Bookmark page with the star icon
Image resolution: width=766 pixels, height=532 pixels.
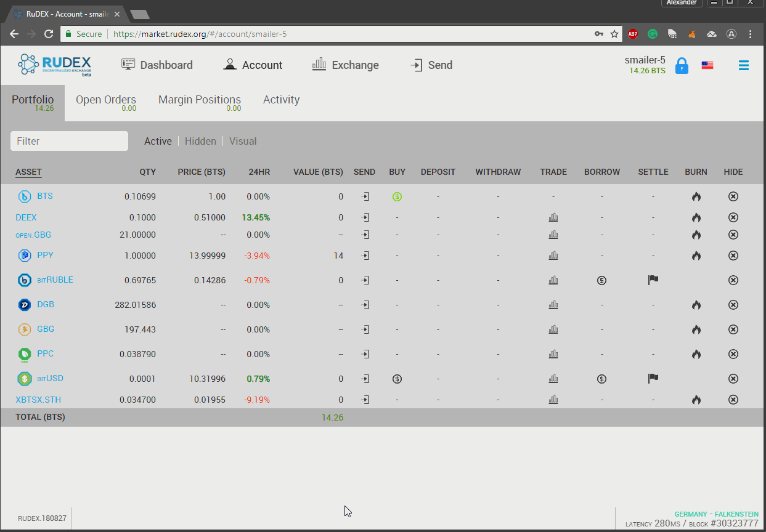tap(614, 34)
